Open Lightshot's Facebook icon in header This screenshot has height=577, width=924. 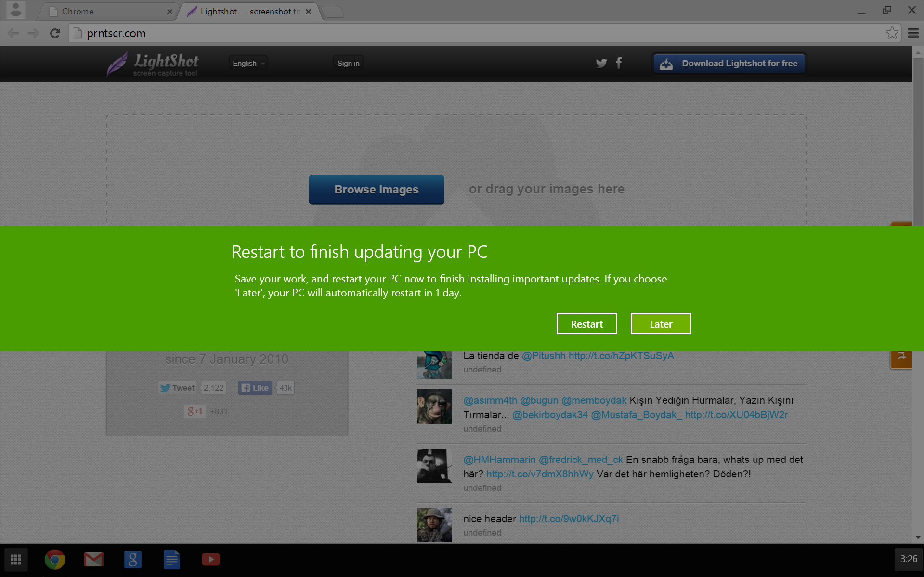point(619,63)
